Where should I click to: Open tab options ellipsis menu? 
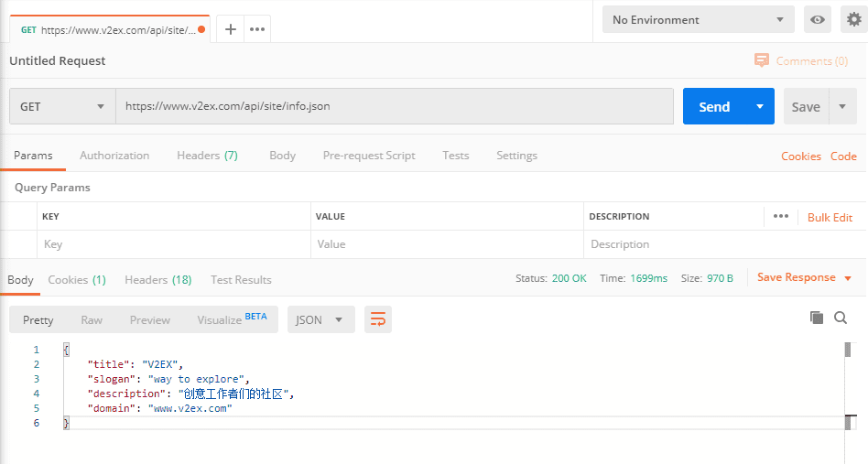coord(257,29)
